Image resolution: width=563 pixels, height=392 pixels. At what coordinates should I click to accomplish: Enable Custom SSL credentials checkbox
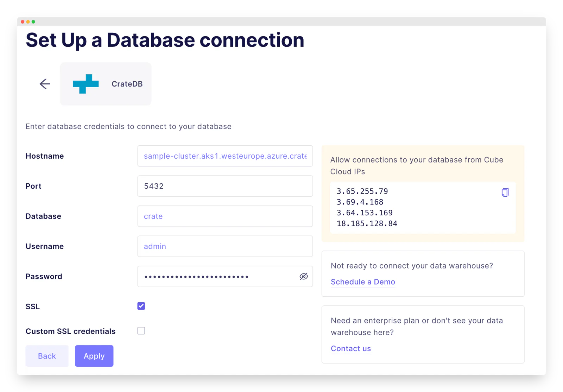(141, 331)
